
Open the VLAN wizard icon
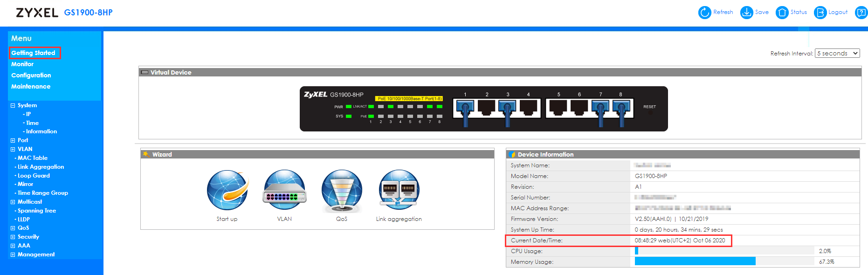(x=284, y=190)
